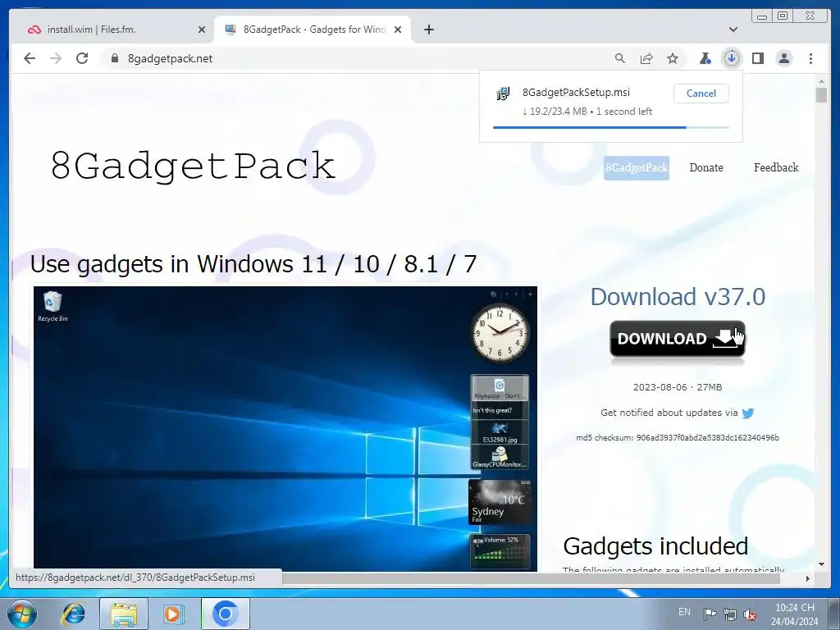The width and height of the screenshot is (840, 630).
Task: Click the Download v37.0 heading
Action: click(678, 297)
